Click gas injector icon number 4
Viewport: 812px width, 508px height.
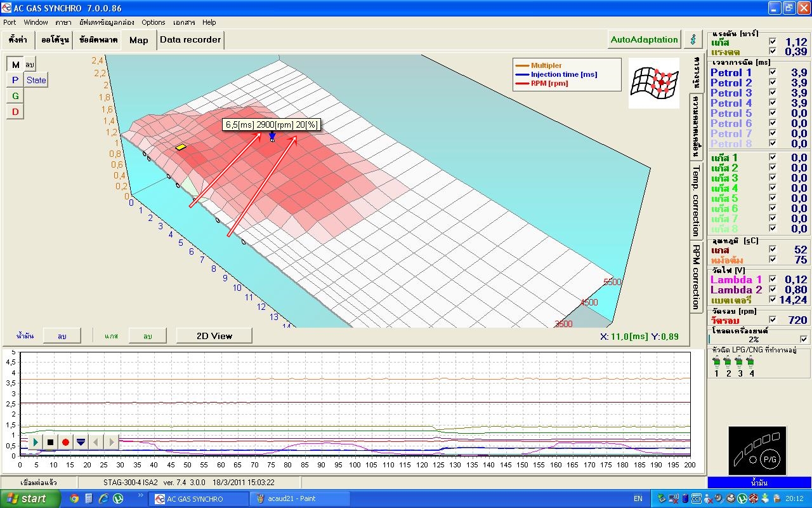click(750, 362)
